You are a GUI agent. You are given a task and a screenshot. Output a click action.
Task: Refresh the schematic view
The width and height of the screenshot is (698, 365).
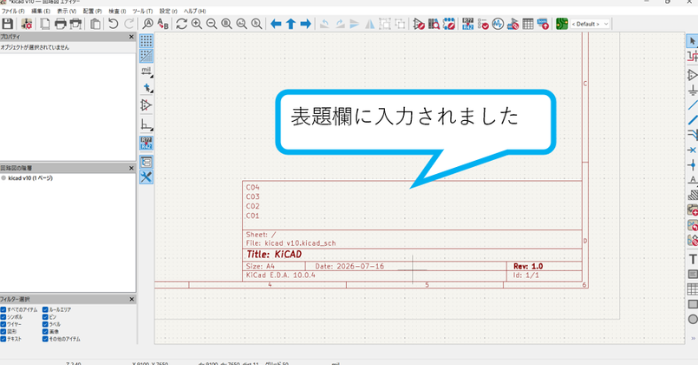tap(181, 24)
